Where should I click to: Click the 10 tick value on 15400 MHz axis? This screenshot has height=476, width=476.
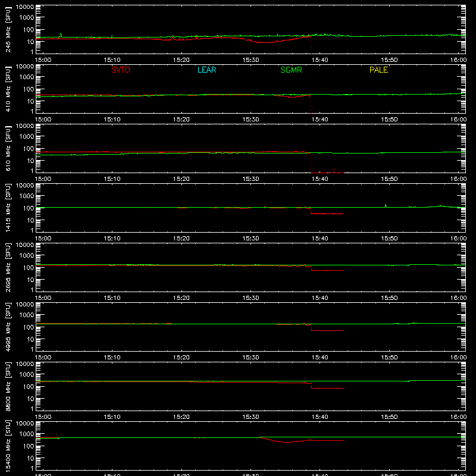pos(30,458)
